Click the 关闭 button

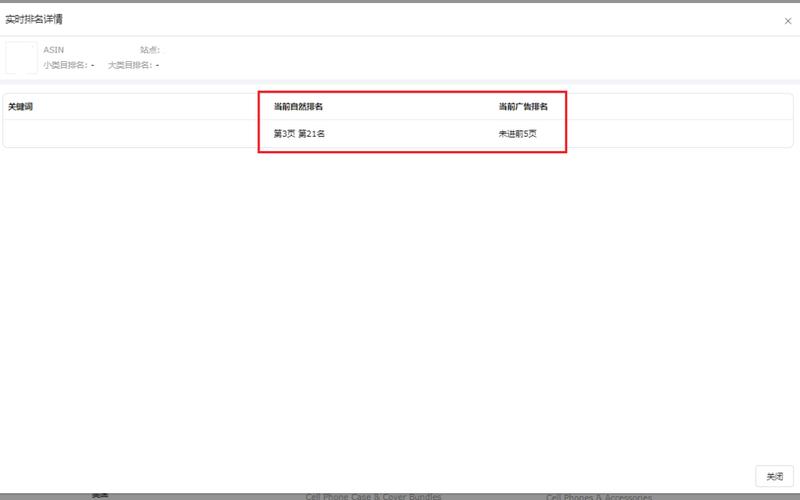tap(774, 476)
